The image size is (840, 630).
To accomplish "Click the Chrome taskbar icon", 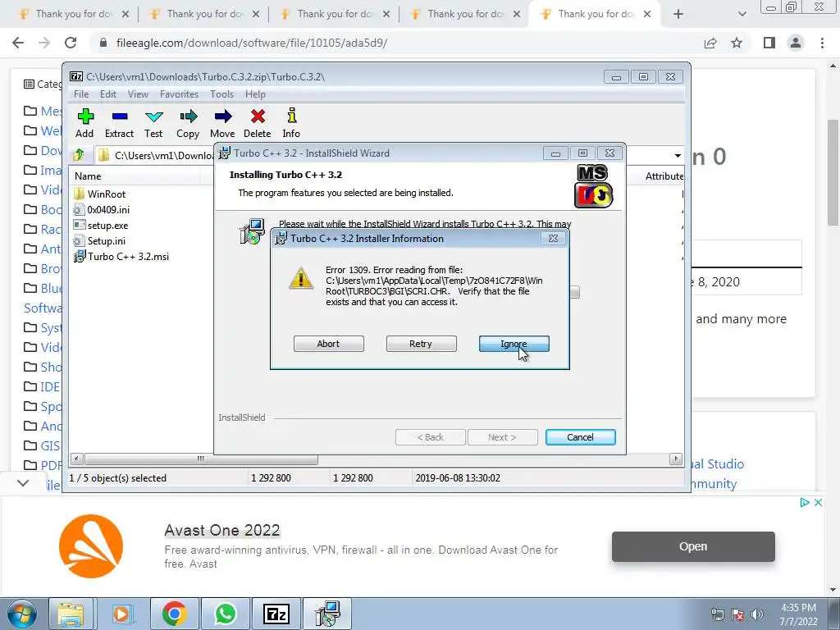I will [x=174, y=614].
